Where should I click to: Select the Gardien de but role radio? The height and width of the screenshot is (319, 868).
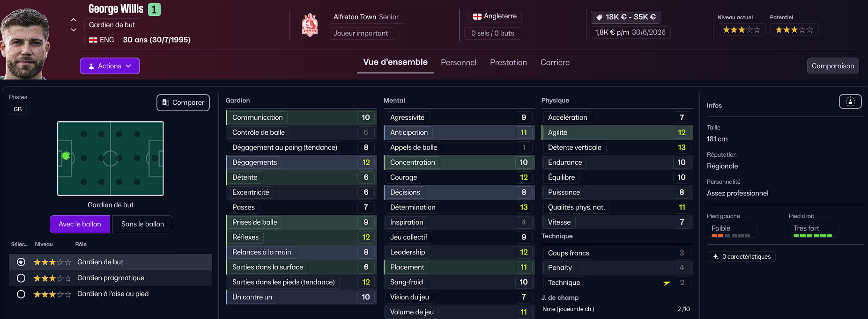click(x=21, y=262)
